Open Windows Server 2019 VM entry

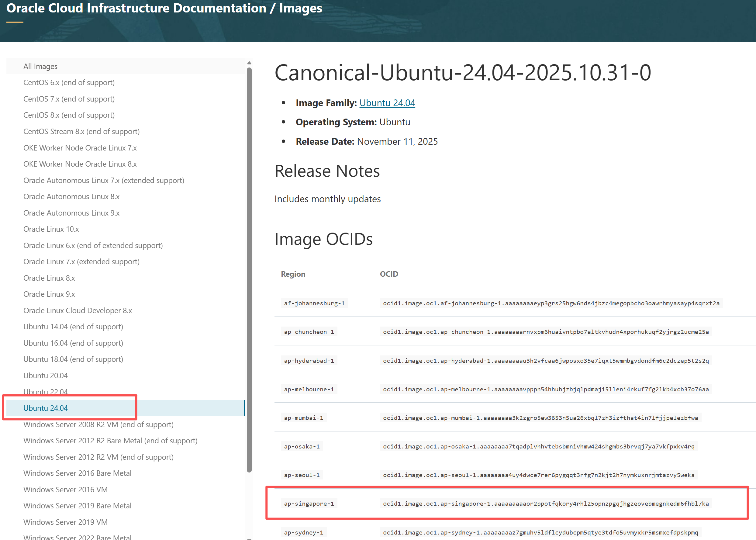point(65,522)
